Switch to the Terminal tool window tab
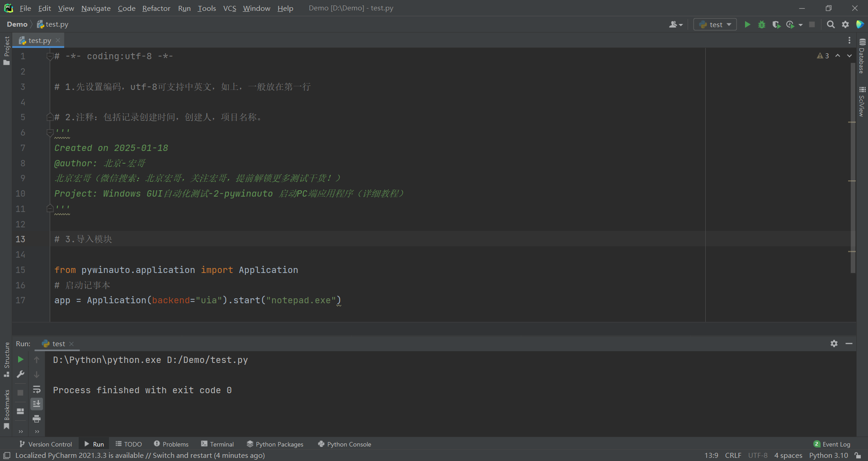The width and height of the screenshot is (868, 461). point(217,444)
